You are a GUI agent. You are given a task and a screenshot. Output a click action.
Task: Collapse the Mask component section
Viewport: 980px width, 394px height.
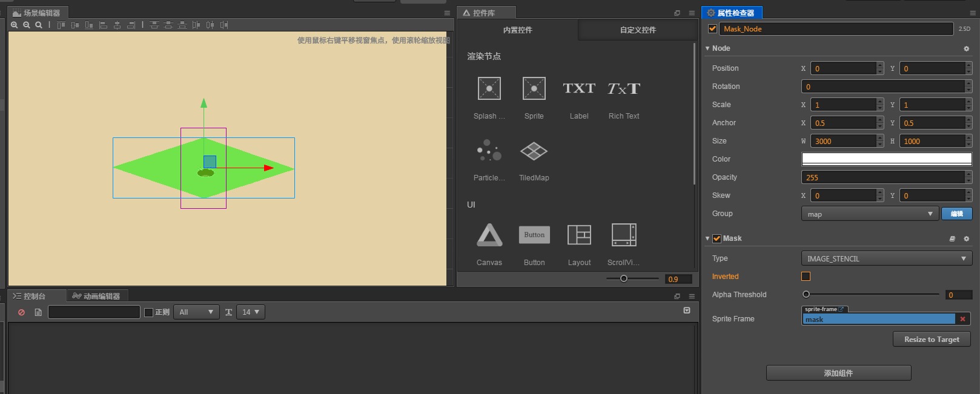tap(707, 238)
